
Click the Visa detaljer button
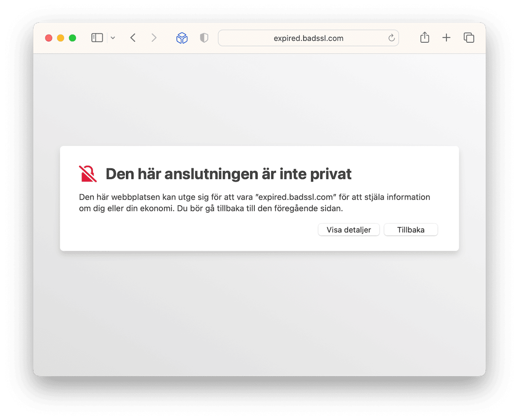pos(349,230)
